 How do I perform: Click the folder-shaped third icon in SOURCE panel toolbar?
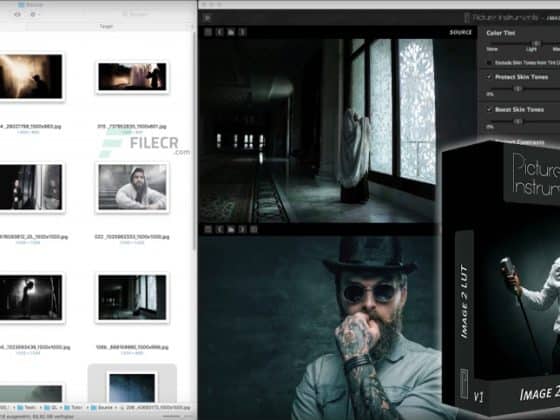(x=231, y=32)
